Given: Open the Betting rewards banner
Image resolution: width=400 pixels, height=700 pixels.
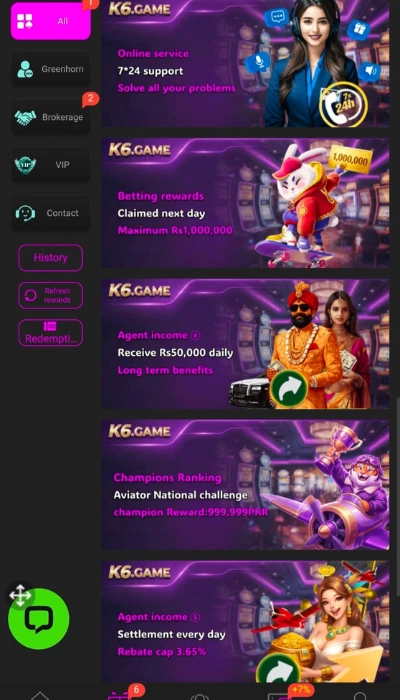Looking at the screenshot, I should pos(245,203).
